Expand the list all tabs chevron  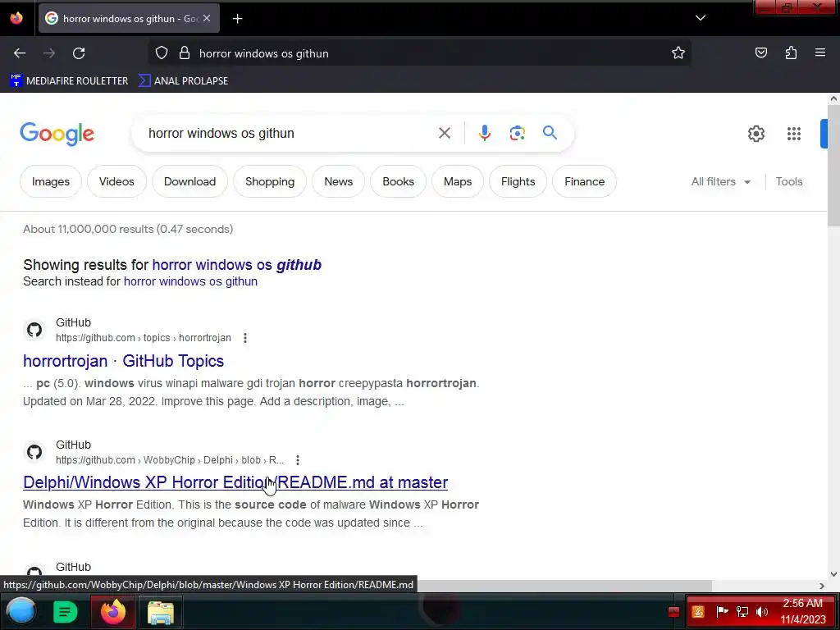(x=701, y=18)
